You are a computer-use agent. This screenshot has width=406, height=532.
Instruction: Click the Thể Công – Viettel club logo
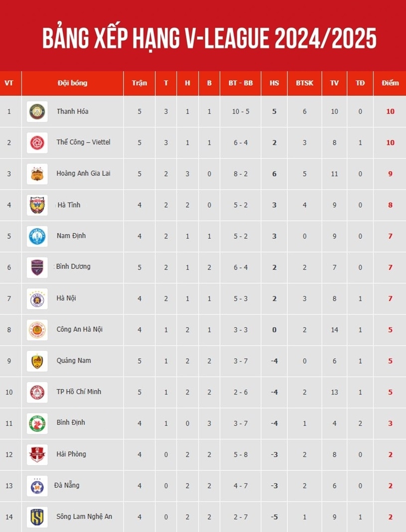pos(37,143)
